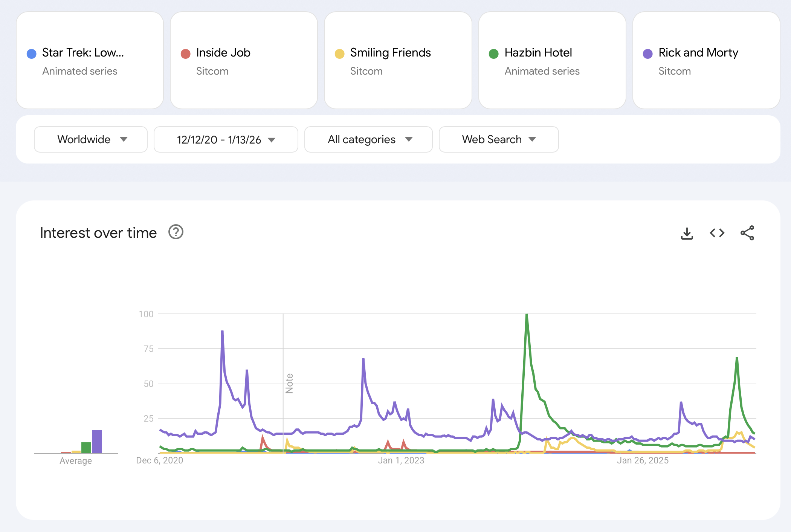The image size is (791, 532).
Task: Click the purple Average bar
Action: [x=97, y=442]
